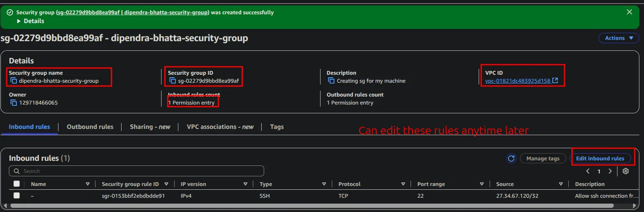Viewport: 644px width, 212px height.
Task: Open VPC external link icon
Action: point(555,81)
